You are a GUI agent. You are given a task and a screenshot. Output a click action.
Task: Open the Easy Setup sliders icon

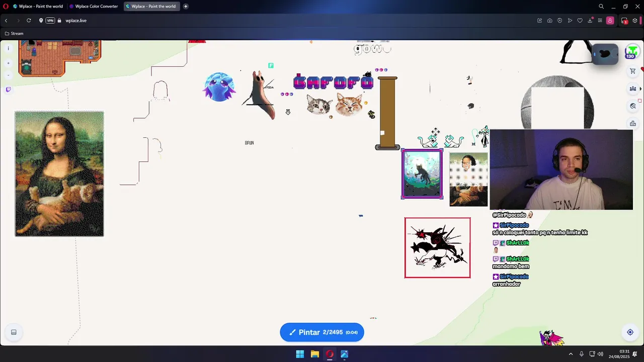click(600, 21)
